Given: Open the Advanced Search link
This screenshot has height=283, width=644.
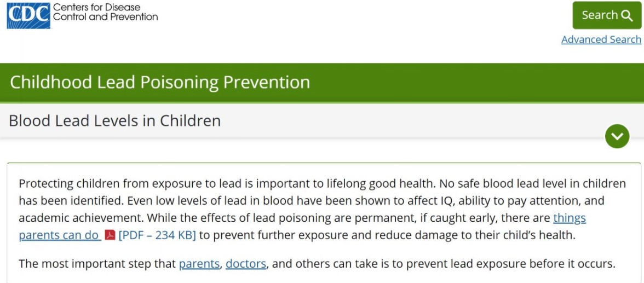Looking at the screenshot, I should pos(601,39).
